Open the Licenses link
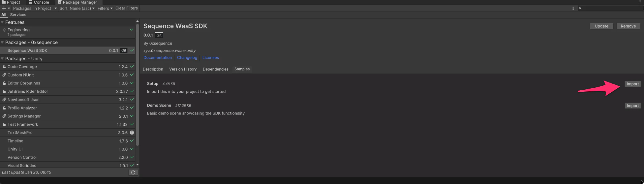The width and height of the screenshot is (644, 184). click(211, 58)
